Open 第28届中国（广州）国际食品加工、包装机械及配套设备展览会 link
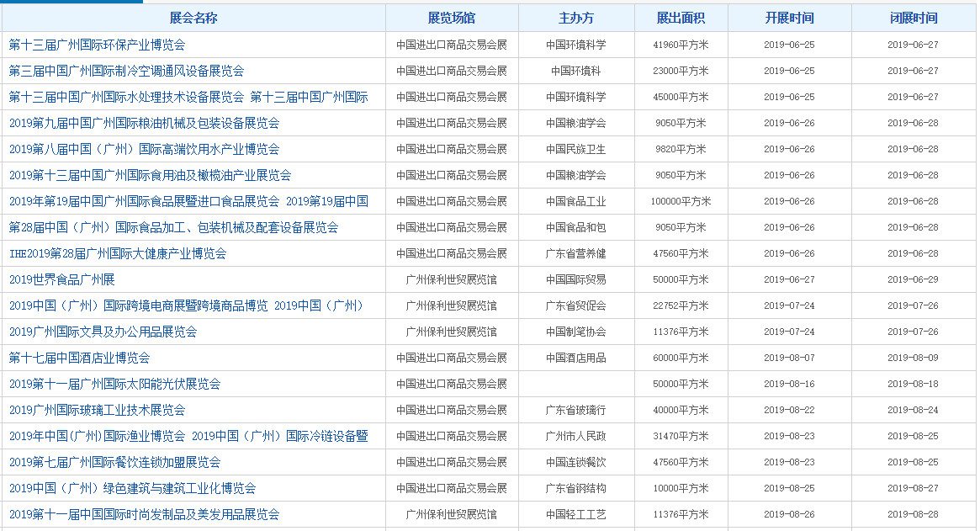Image resolution: width=980 pixels, height=531 pixels. tap(173, 228)
